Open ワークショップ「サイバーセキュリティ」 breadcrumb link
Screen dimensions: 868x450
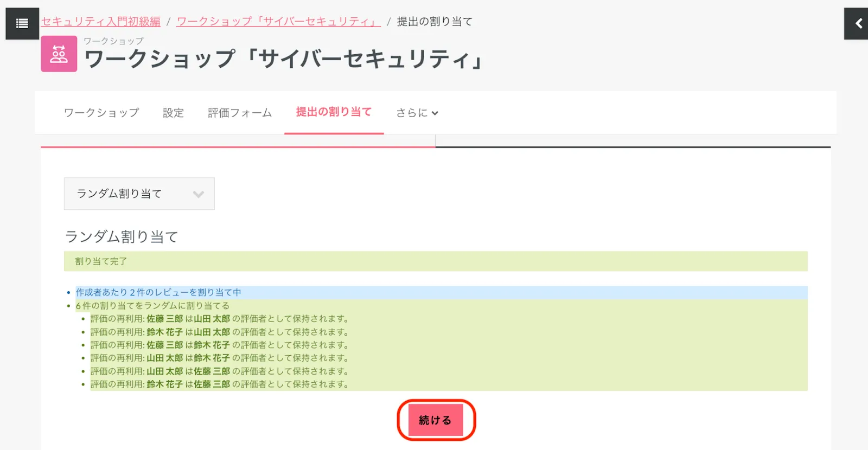pos(278,22)
